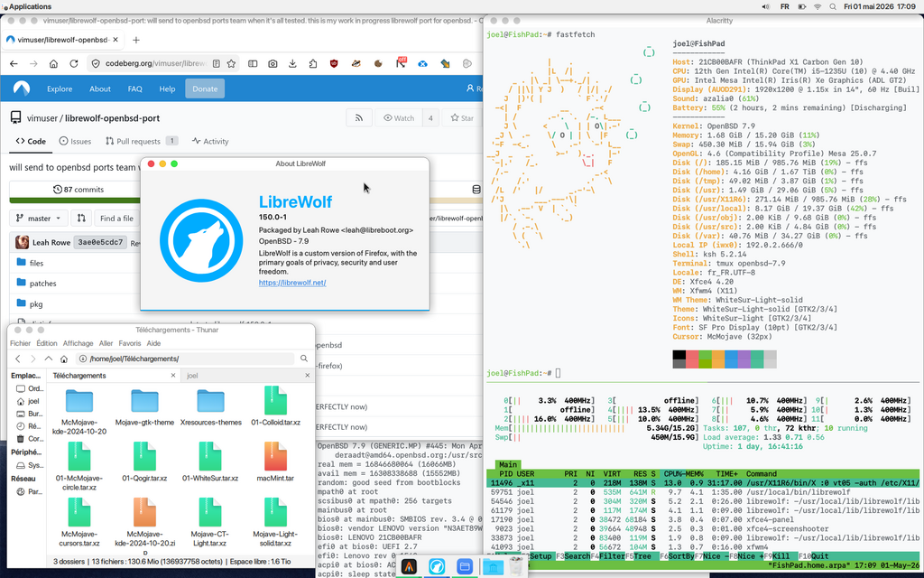Viewport: 924px width, 578px height.
Task: Open the Applications menu in the top panel
Action: [x=26, y=6]
